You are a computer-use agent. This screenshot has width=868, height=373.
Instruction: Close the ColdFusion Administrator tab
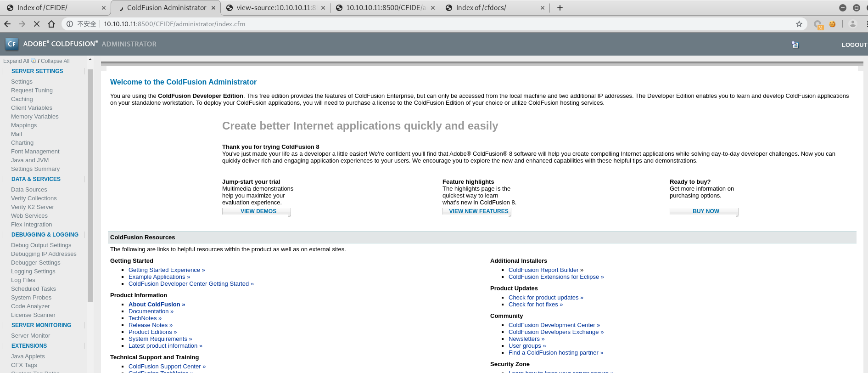click(x=213, y=8)
